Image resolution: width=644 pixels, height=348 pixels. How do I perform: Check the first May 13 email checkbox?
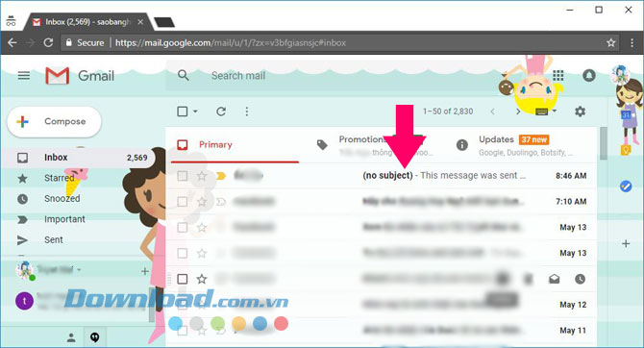[x=183, y=228]
